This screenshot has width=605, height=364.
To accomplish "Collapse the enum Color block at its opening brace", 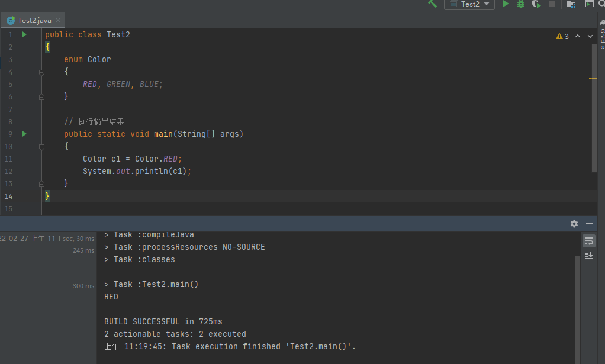I will click(41, 72).
